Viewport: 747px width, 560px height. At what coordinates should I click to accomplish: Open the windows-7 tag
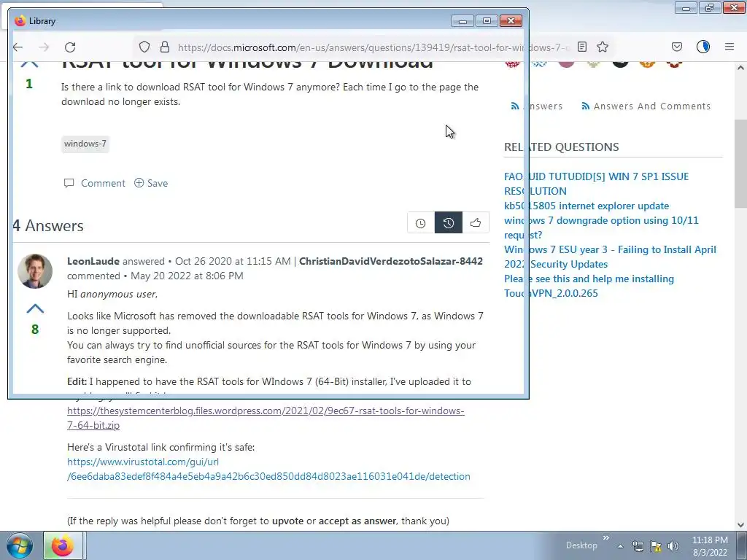pos(85,144)
